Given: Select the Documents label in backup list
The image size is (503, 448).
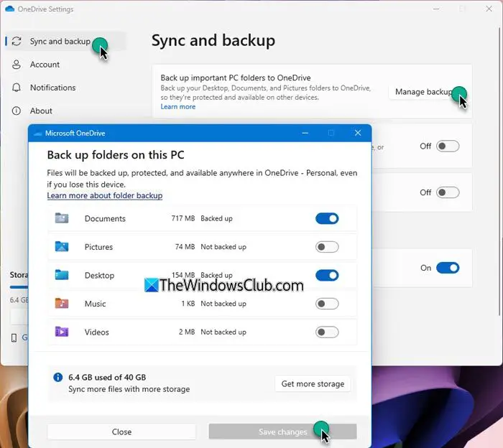Looking at the screenshot, I should [105, 218].
